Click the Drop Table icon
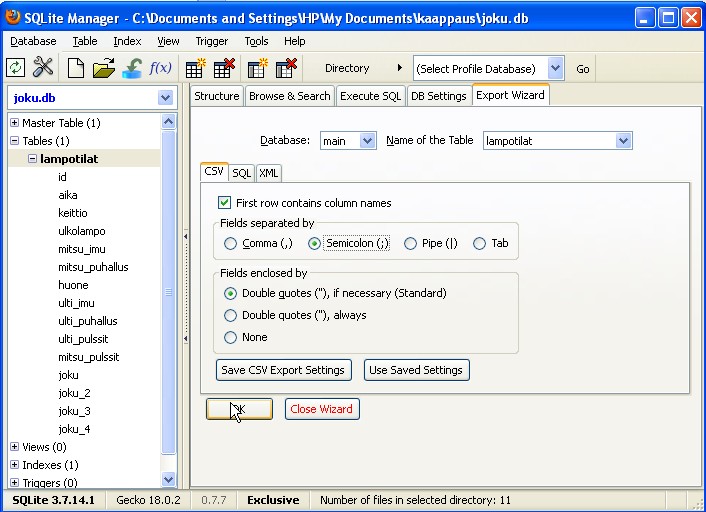This screenshot has width=706, height=512. tap(224, 68)
